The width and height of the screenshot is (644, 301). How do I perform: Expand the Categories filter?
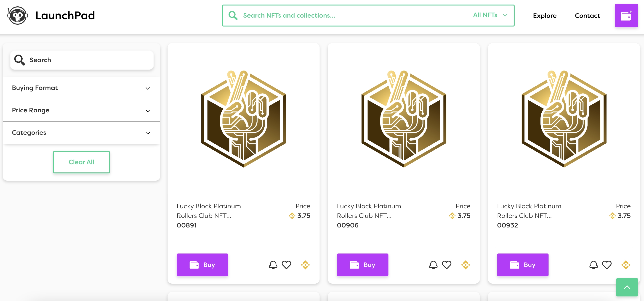81,133
